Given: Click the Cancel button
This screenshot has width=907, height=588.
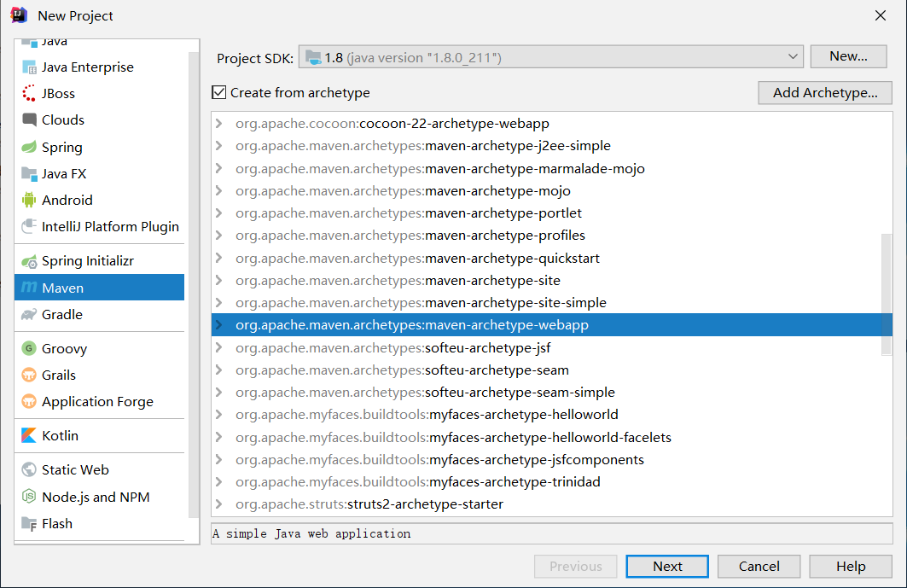Looking at the screenshot, I should click(759, 566).
